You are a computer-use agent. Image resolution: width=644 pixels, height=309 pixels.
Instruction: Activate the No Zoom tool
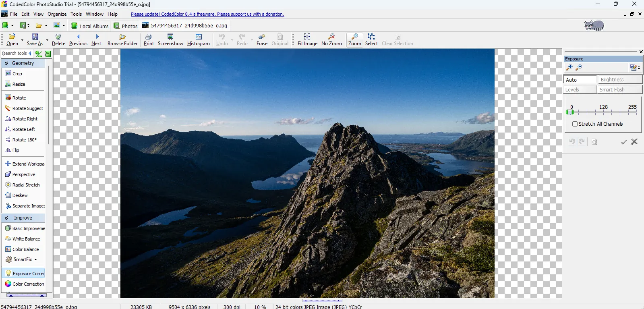[331, 37]
